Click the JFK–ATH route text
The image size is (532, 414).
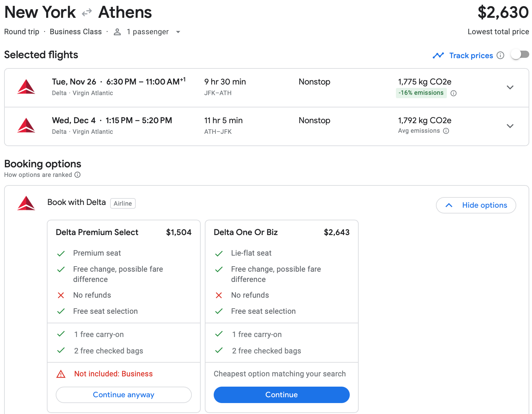pos(218,93)
